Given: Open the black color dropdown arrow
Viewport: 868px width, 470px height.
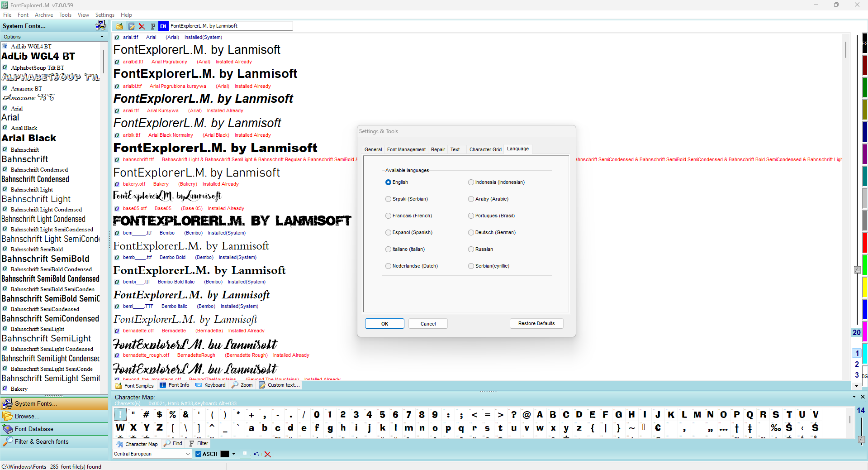Looking at the screenshot, I should click(x=234, y=454).
